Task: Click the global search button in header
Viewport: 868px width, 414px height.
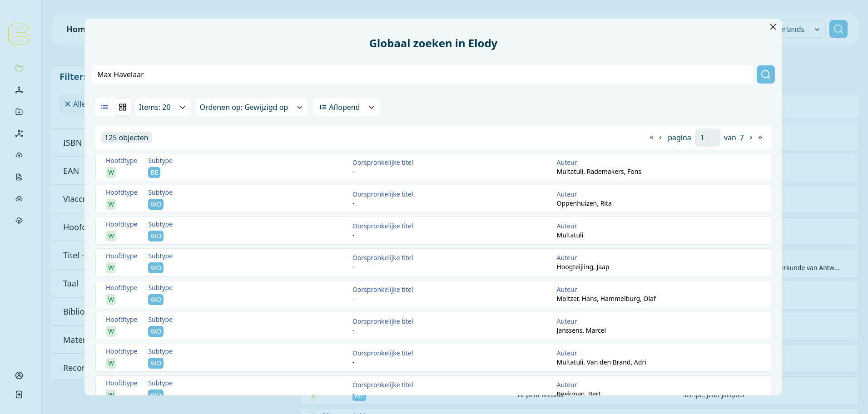Action: (838, 29)
